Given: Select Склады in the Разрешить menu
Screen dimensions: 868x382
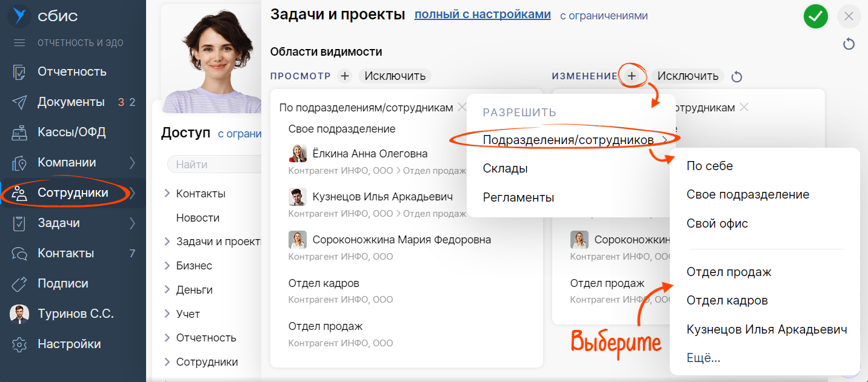Looking at the screenshot, I should pyautogui.click(x=505, y=168).
